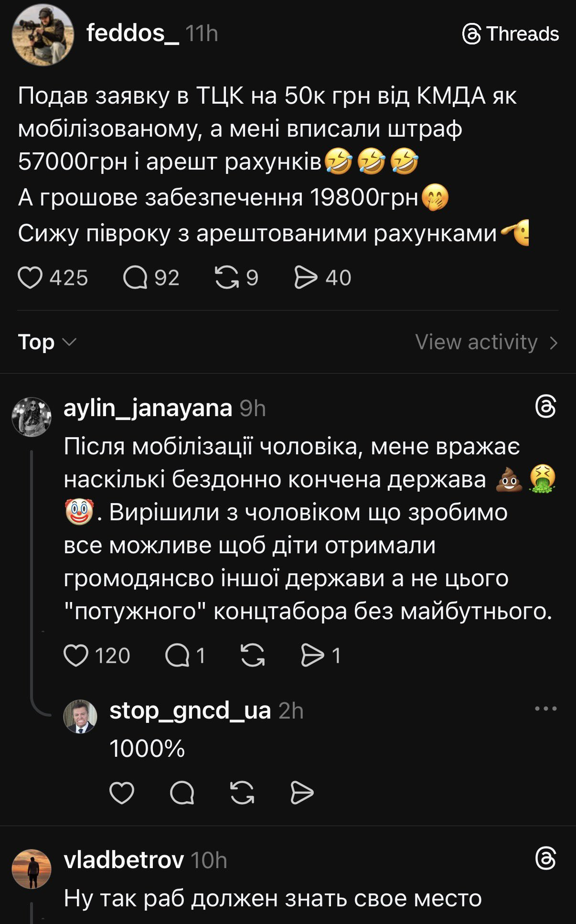
Task: Share the feddos_ post via send icon
Action: click(x=306, y=278)
